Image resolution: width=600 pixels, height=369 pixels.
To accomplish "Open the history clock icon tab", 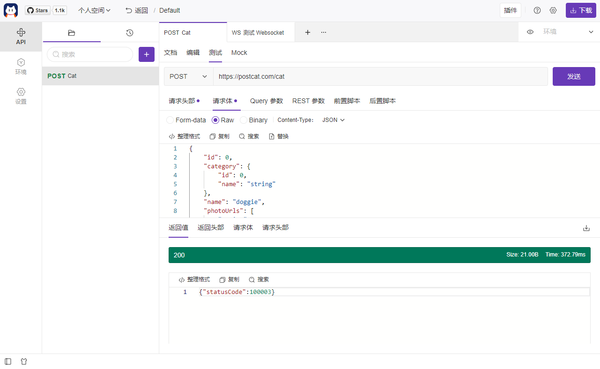I will (x=129, y=33).
